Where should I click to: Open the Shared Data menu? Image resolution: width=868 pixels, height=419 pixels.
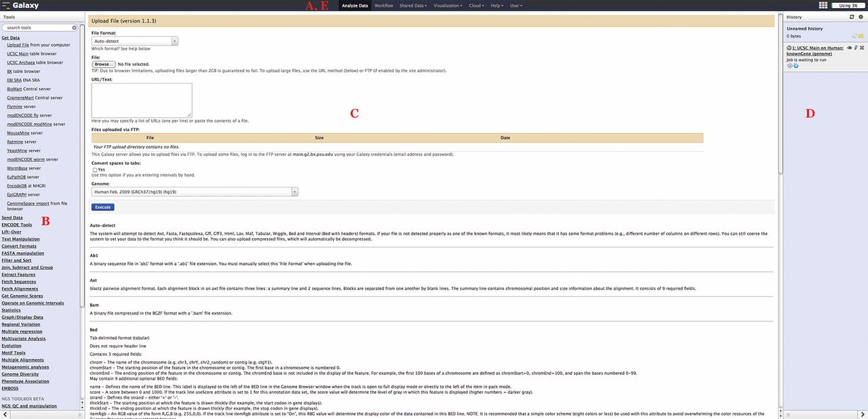tap(413, 5)
